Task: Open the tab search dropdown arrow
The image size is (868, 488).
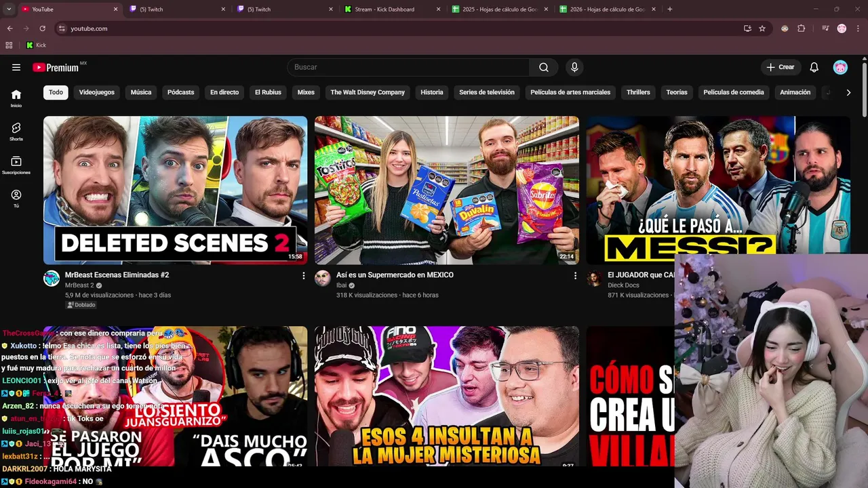Action: point(9,9)
